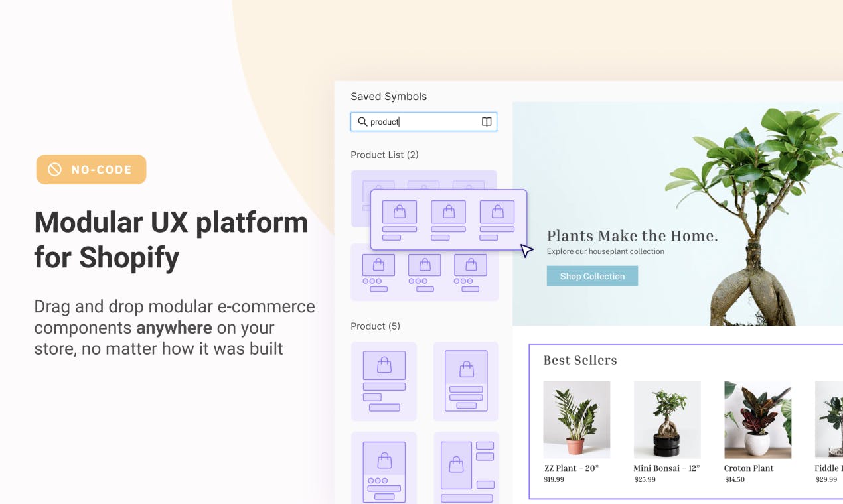
Task: Click the 'Modular UX platform for Shopify' headline
Action: (x=171, y=239)
